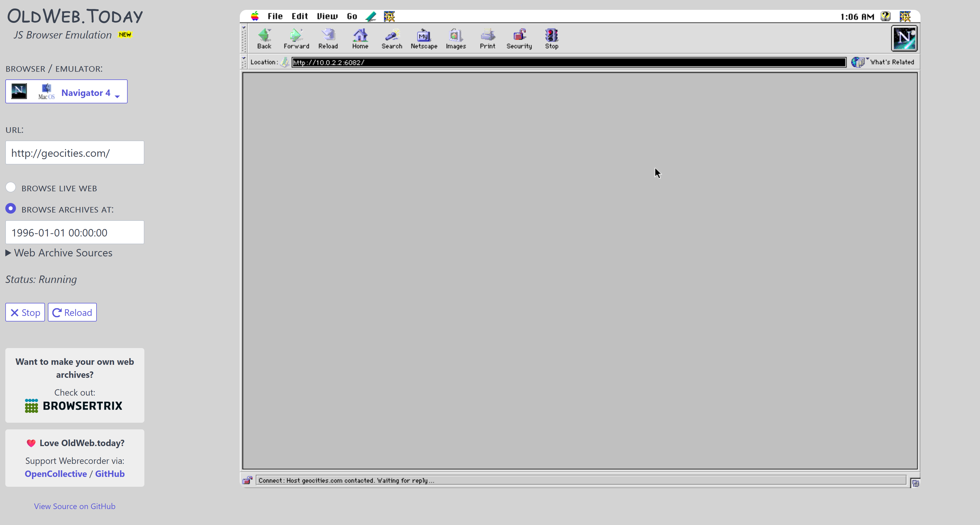
Task: Open the Home page icon
Action: tap(360, 39)
